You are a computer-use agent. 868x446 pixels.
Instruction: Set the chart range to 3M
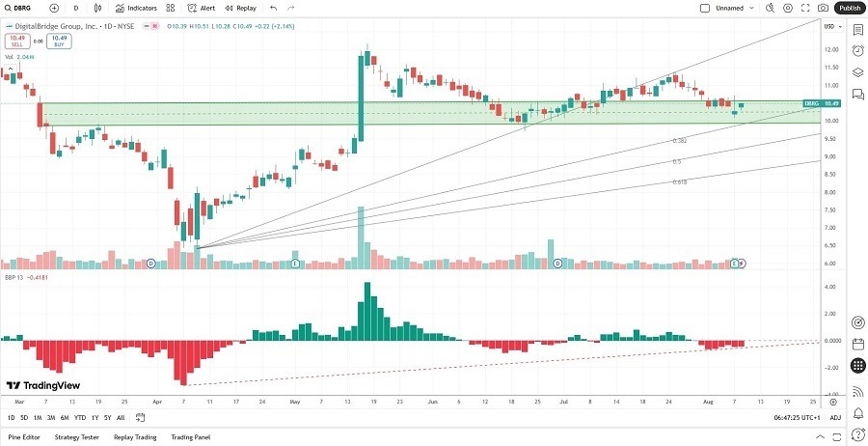[x=51, y=418]
